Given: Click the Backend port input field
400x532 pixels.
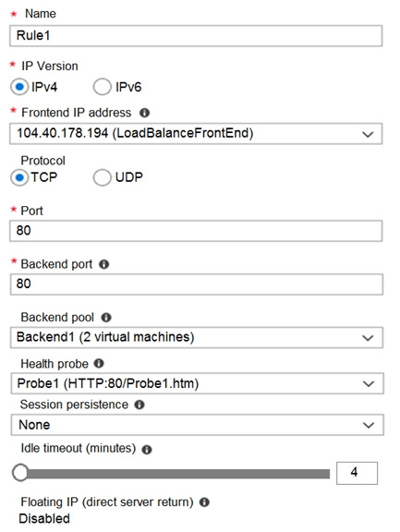Looking at the screenshot, I should (197, 284).
